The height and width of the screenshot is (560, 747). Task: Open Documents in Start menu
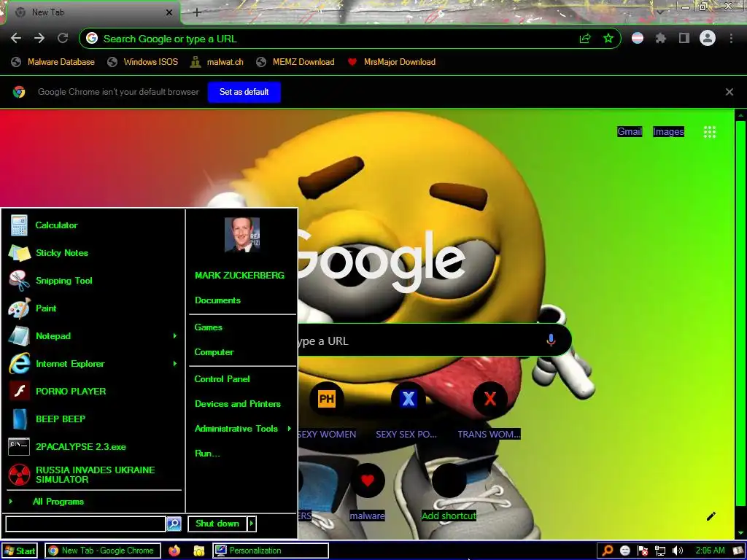[x=217, y=300]
